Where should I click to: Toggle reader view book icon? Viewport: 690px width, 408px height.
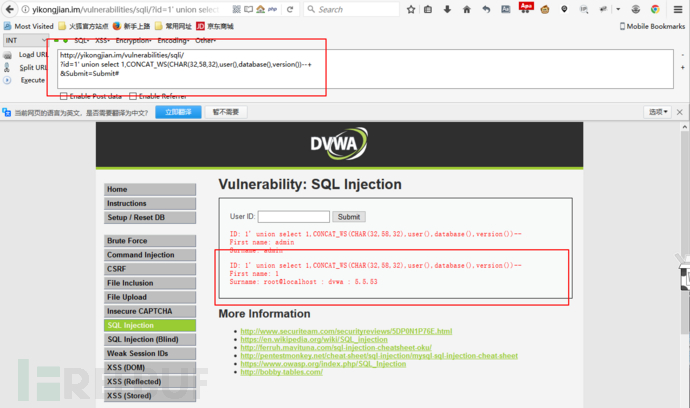pos(249,9)
